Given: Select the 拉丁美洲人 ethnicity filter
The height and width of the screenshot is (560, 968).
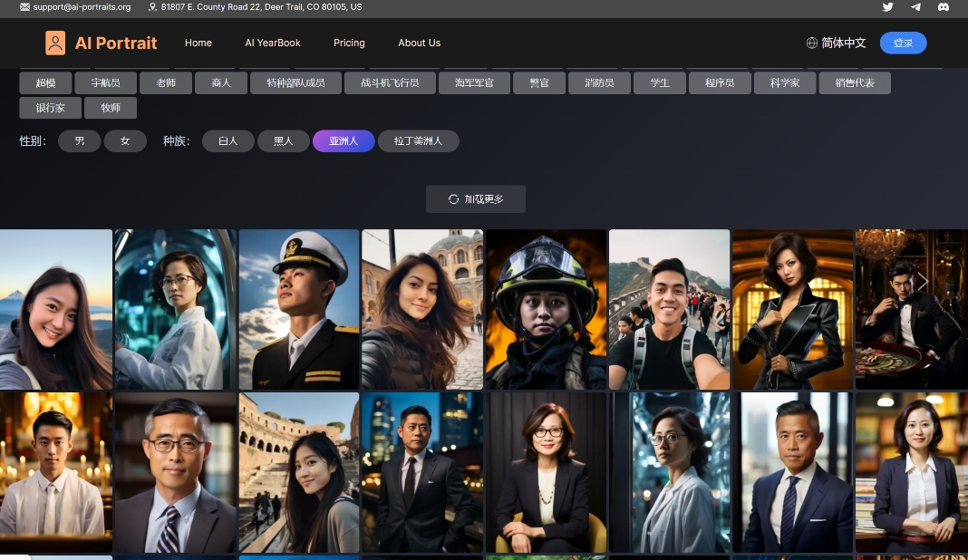Looking at the screenshot, I should (x=418, y=140).
